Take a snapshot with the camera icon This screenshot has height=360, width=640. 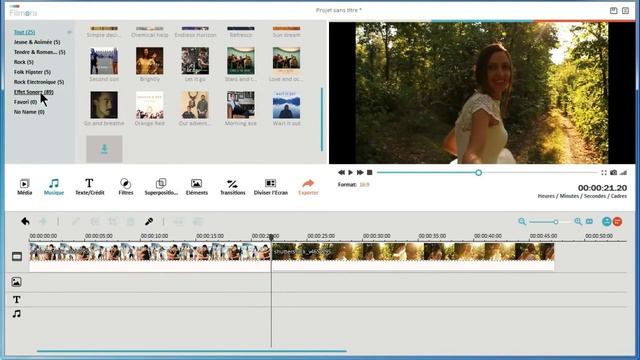pyautogui.click(x=613, y=173)
